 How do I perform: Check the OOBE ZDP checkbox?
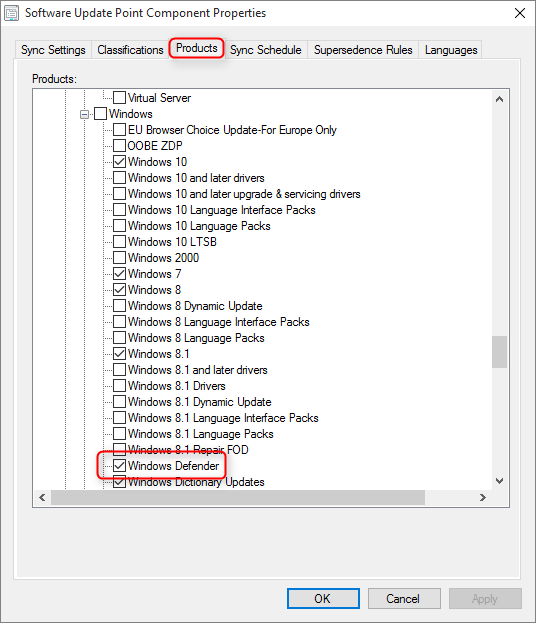120,146
